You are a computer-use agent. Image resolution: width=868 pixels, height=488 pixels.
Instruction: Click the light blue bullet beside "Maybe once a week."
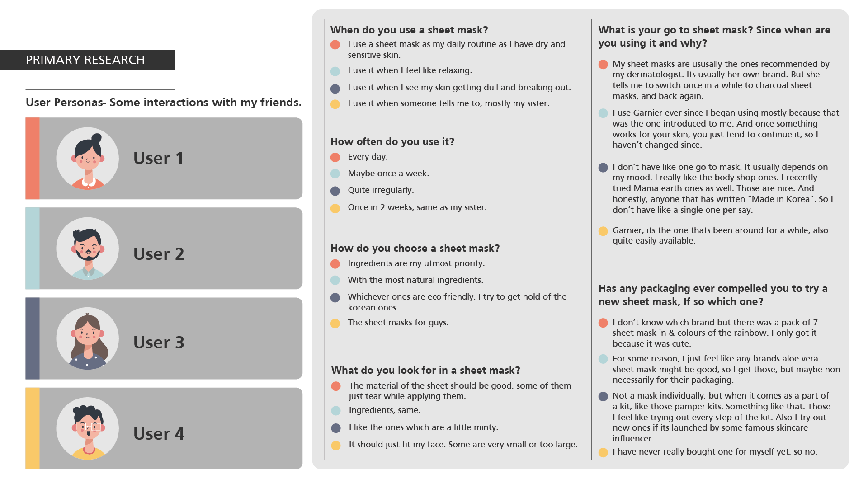[x=335, y=174]
